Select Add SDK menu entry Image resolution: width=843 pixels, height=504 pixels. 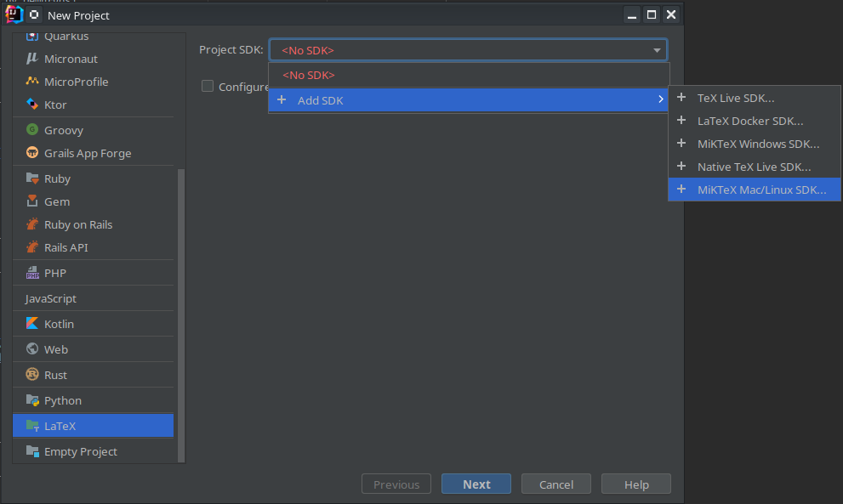(469, 100)
